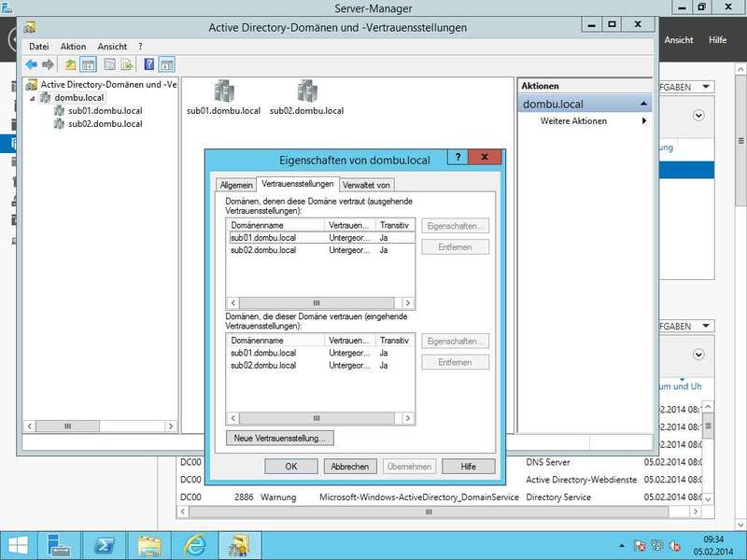Open the Ansicht menu in MMC
This screenshot has height=560, width=747.
coord(112,46)
